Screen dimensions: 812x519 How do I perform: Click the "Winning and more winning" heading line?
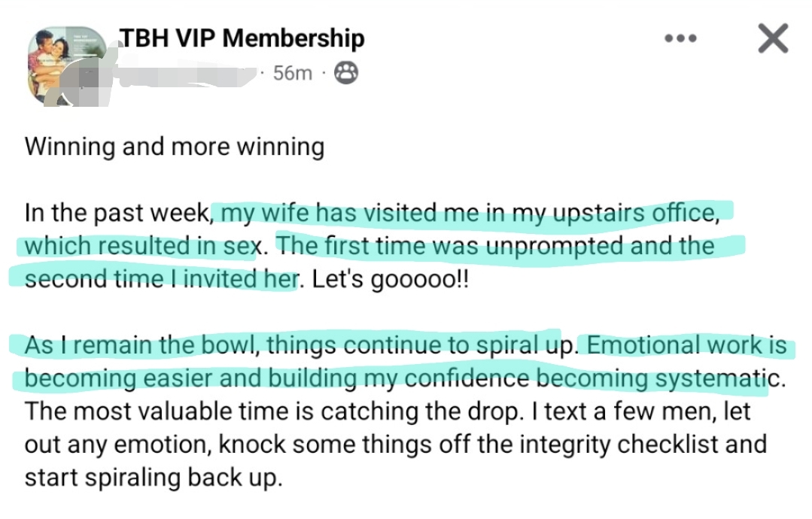point(175,146)
